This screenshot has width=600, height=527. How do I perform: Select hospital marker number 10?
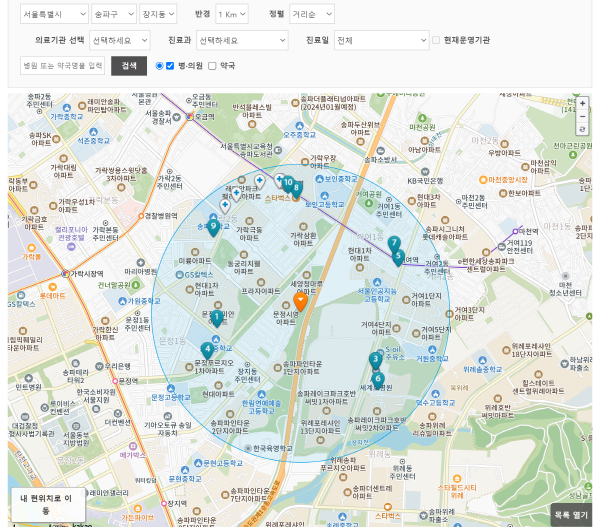[288, 184]
